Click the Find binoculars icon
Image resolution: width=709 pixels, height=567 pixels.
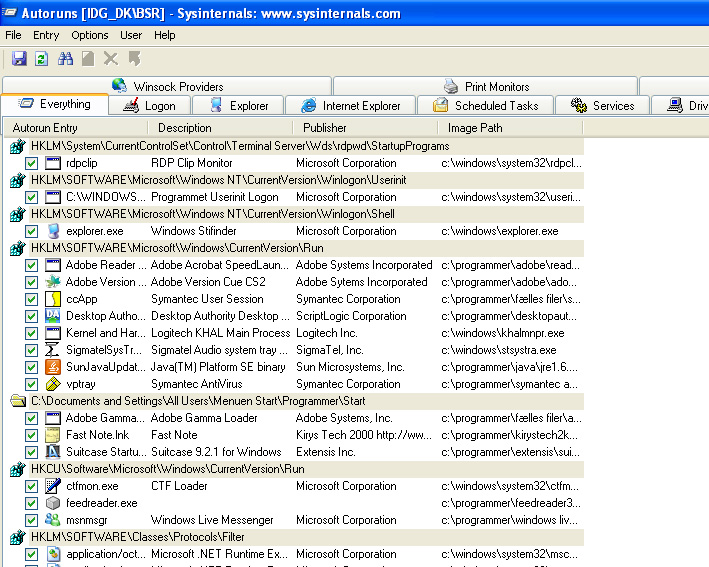coord(65,59)
